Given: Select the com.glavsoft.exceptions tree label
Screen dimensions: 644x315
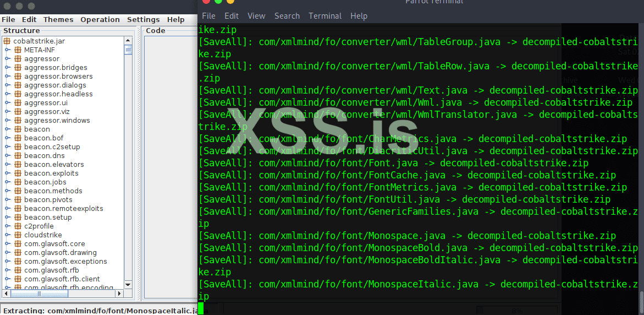Looking at the screenshot, I should pos(65,261).
